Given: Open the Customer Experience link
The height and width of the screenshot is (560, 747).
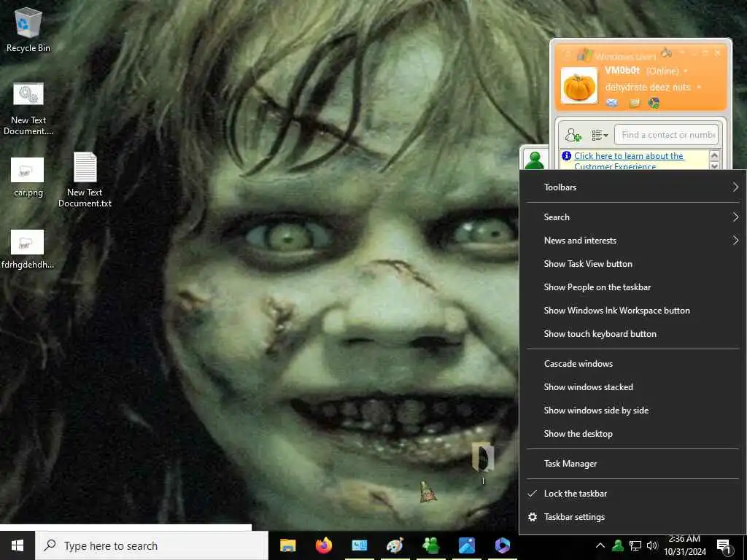Looking at the screenshot, I should pos(629,161).
